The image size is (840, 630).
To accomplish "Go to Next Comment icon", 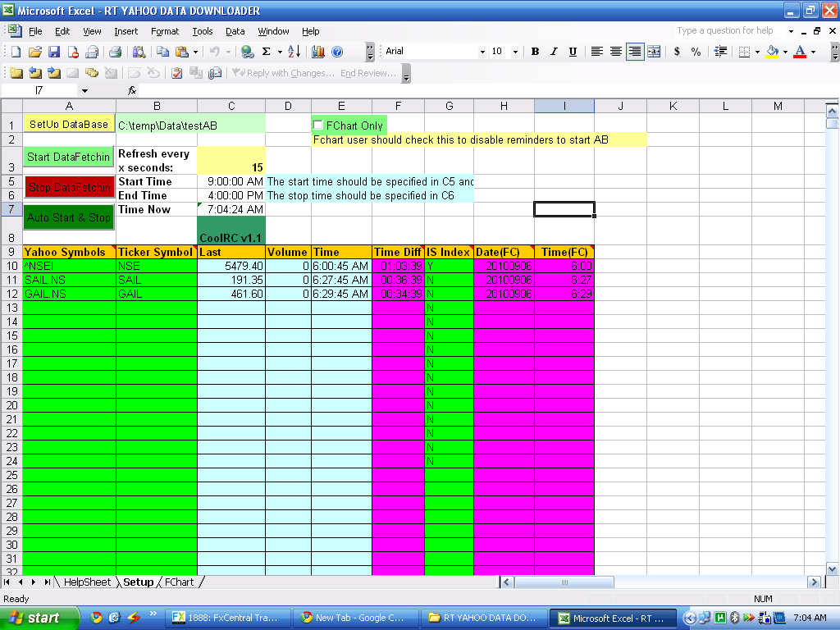I will 54,73.
